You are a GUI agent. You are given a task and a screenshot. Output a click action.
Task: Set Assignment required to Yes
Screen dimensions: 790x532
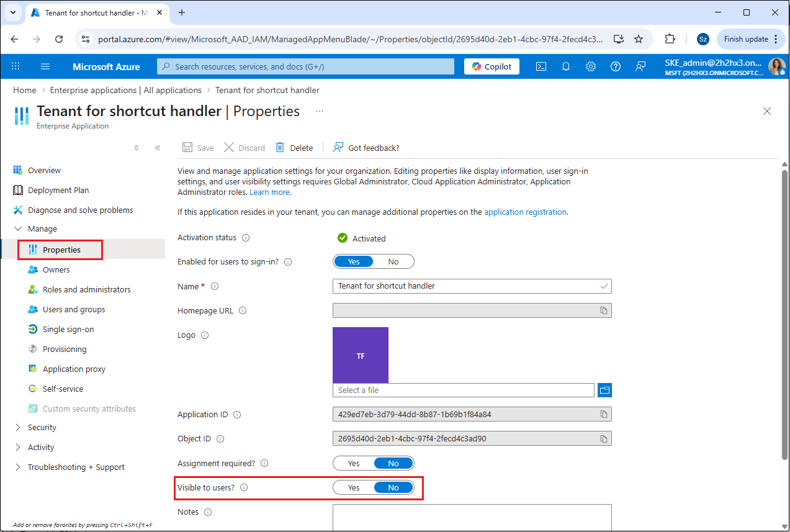tap(354, 463)
